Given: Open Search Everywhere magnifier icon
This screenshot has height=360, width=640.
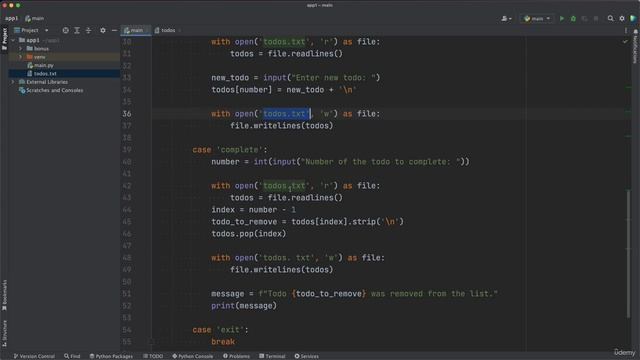Looking at the screenshot, I should [x=611, y=18].
